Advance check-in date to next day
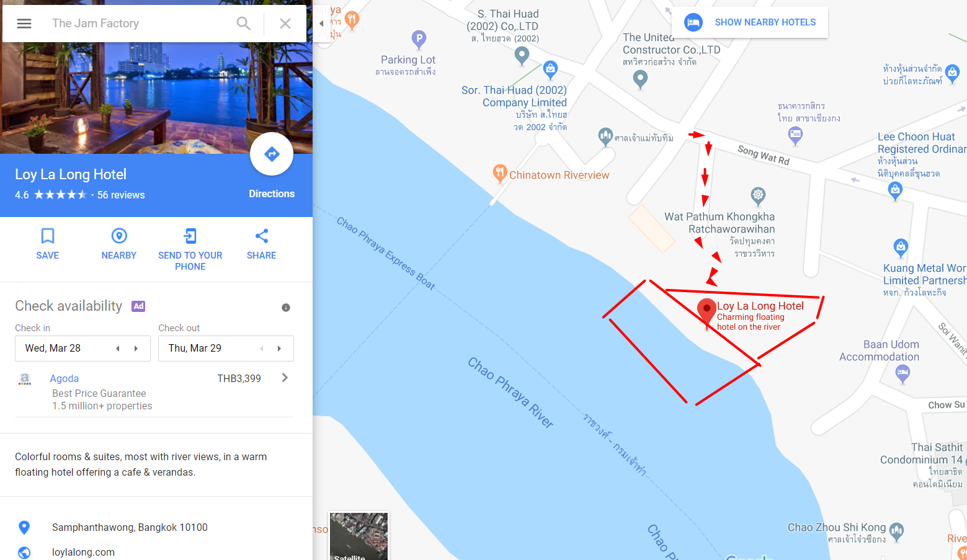 (x=136, y=349)
